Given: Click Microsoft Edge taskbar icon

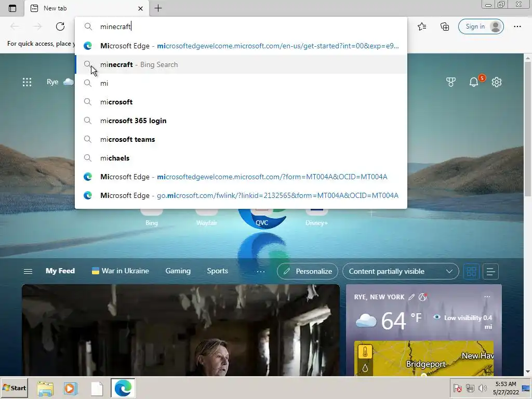Looking at the screenshot, I should pos(123,388).
